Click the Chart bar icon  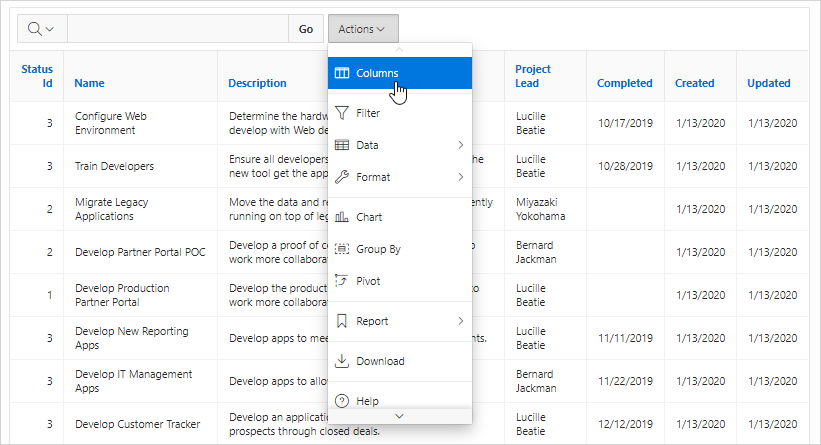(342, 217)
